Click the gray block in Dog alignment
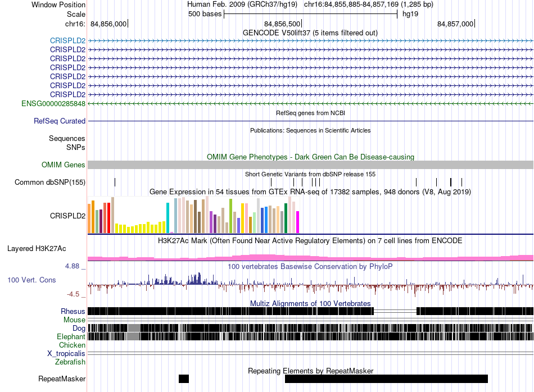This screenshot has width=534, height=392. pos(134,328)
